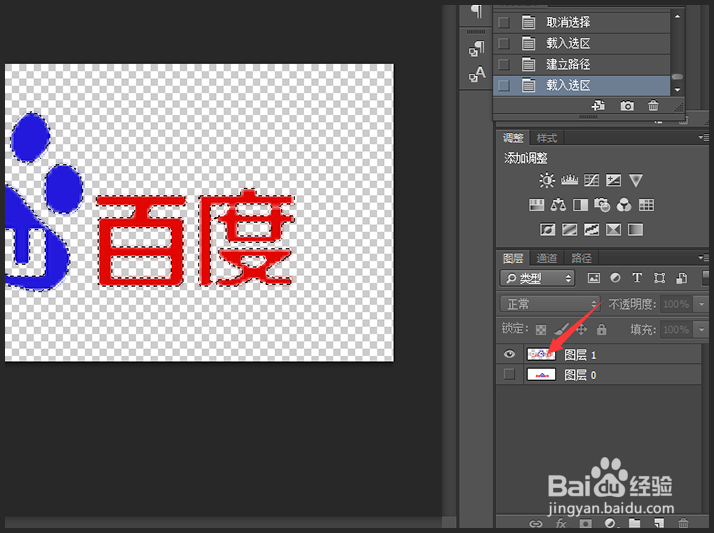
Task: Add a Curves adjustment layer
Action: pos(592,180)
